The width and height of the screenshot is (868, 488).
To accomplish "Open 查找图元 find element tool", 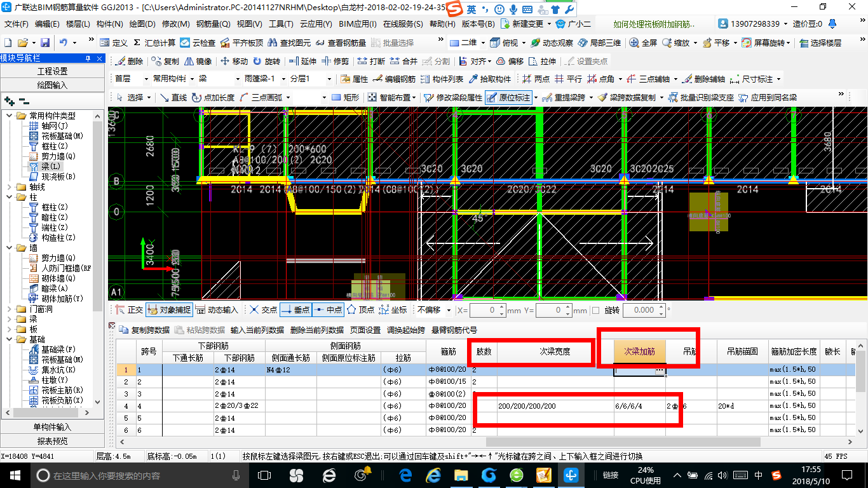I will point(288,43).
